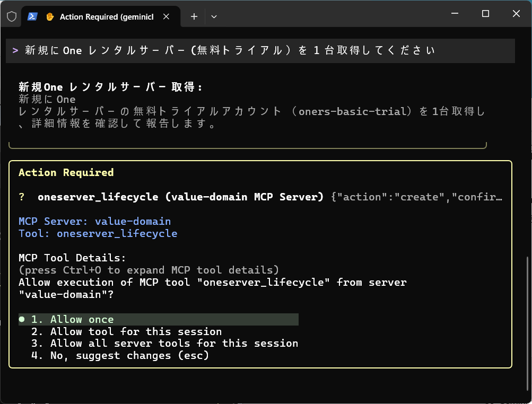Select option 1. Allow once

(x=159, y=319)
